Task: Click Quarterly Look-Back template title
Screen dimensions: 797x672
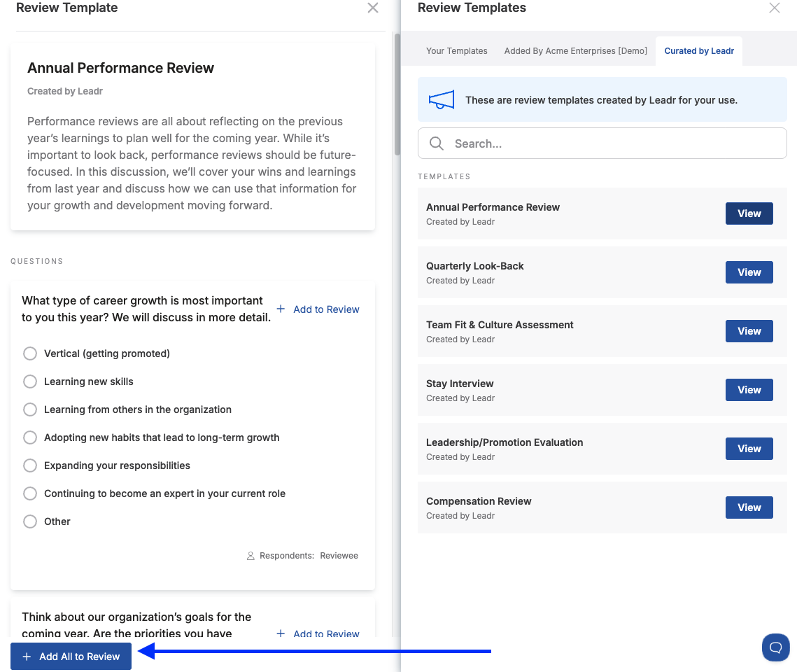Action: click(474, 266)
